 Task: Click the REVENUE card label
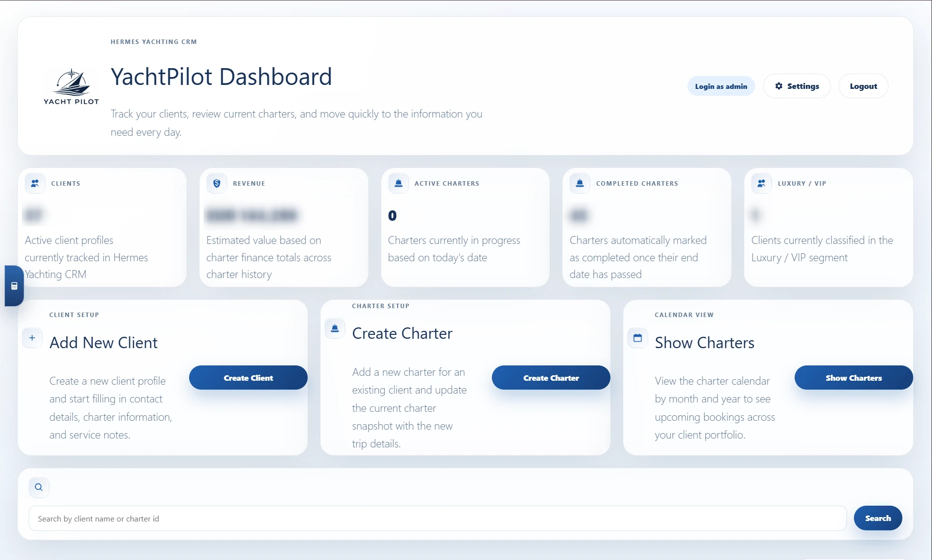249,184
